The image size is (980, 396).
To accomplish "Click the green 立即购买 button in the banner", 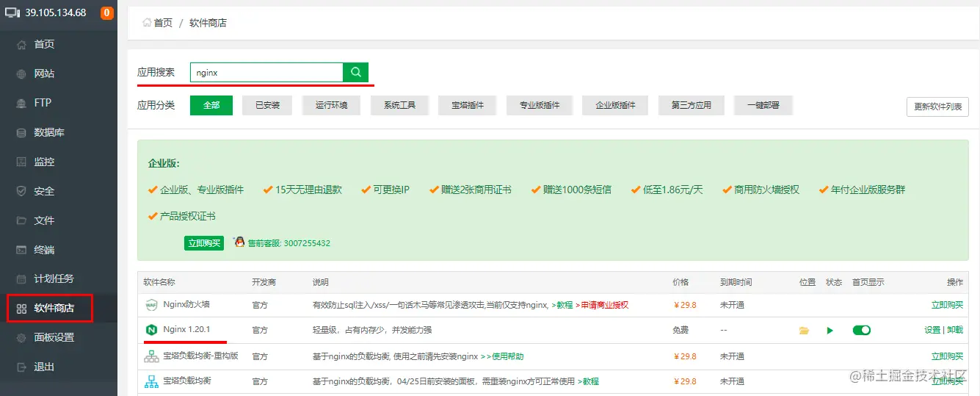I will pos(203,243).
